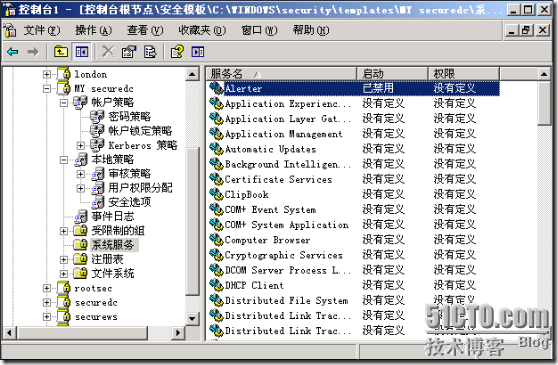Open the 文件(F) menu

click(x=42, y=31)
